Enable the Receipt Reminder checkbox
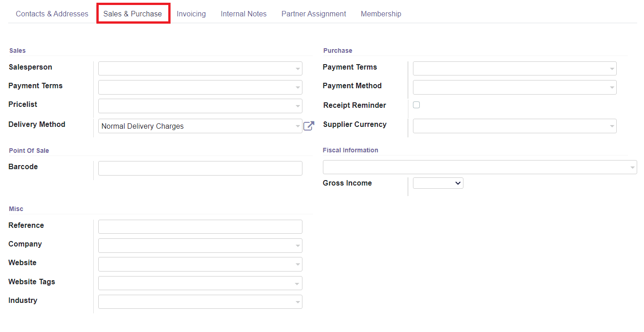644x332 pixels. click(x=416, y=105)
